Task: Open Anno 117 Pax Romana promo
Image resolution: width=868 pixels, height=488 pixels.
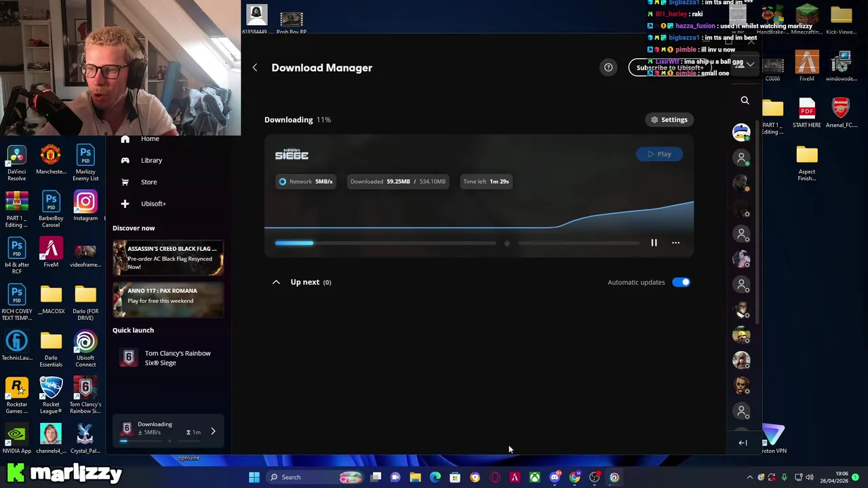Action: point(168,300)
